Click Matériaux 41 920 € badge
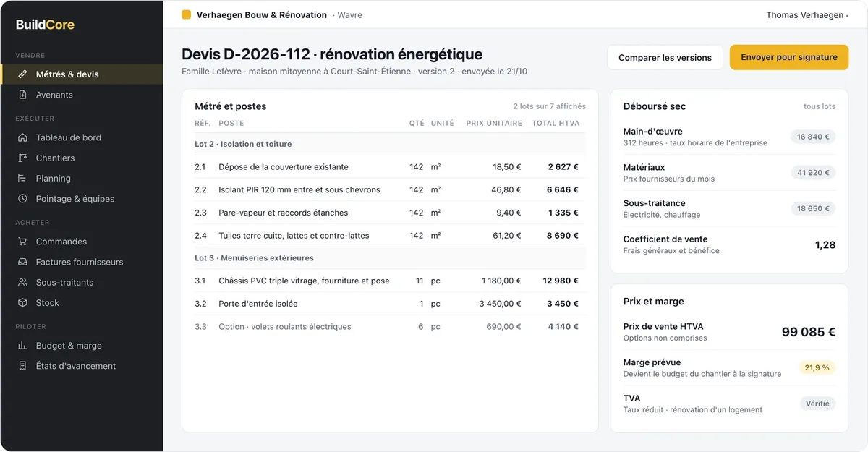This screenshot has width=868, height=452. point(813,172)
